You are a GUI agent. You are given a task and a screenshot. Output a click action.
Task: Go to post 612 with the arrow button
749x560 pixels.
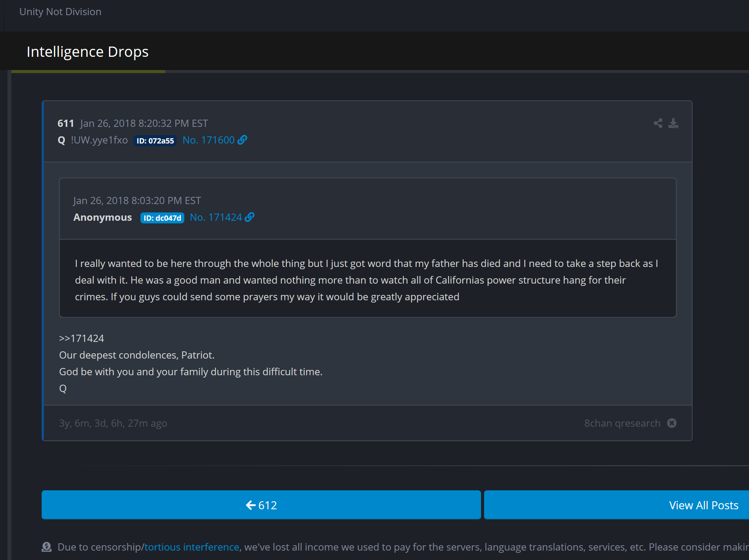click(x=261, y=505)
